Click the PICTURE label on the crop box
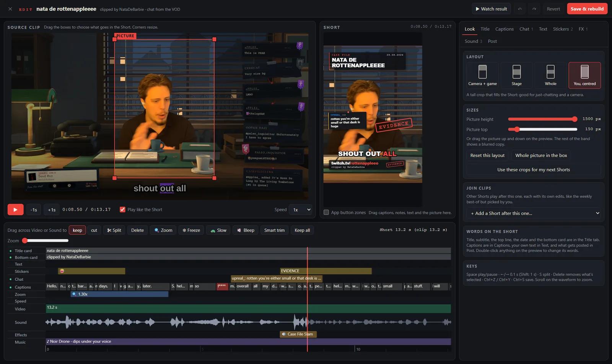The width and height of the screenshot is (612, 364). 125,36
